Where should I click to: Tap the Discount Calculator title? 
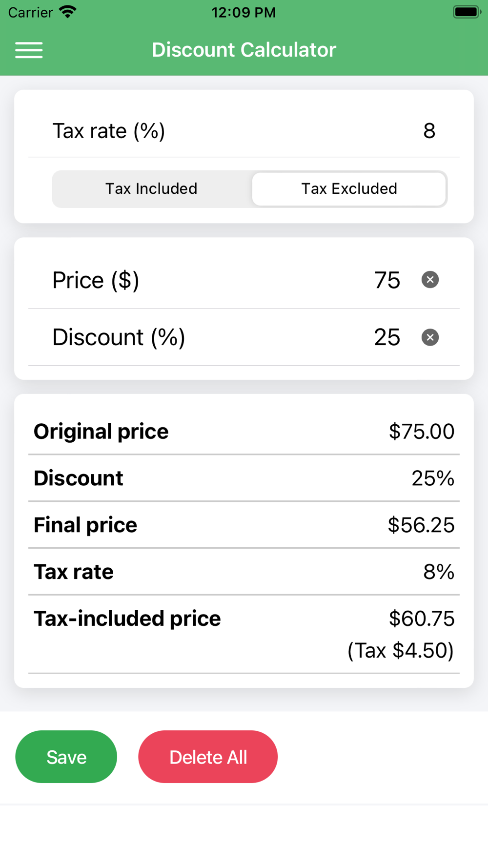244,50
